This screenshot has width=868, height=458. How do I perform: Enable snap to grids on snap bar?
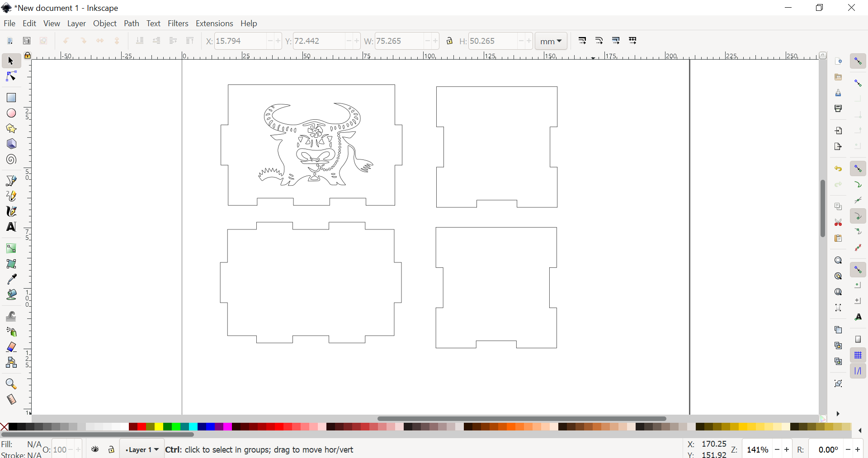pyautogui.click(x=859, y=355)
